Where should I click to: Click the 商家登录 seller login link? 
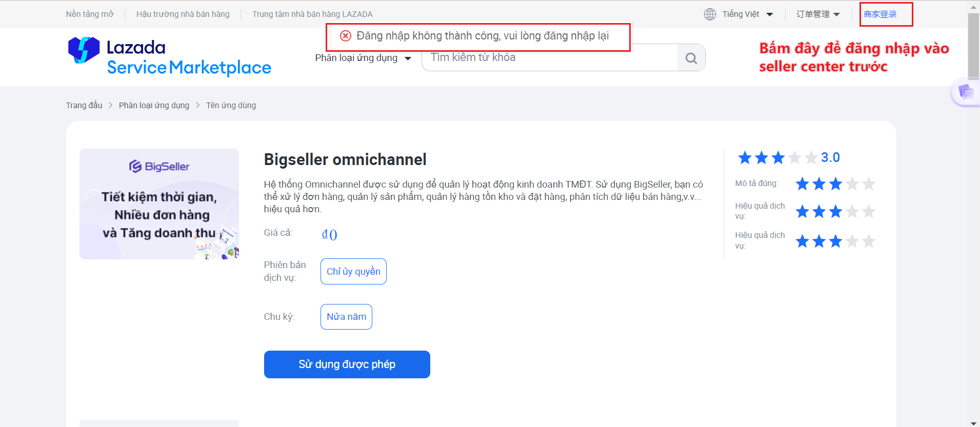[880, 14]
